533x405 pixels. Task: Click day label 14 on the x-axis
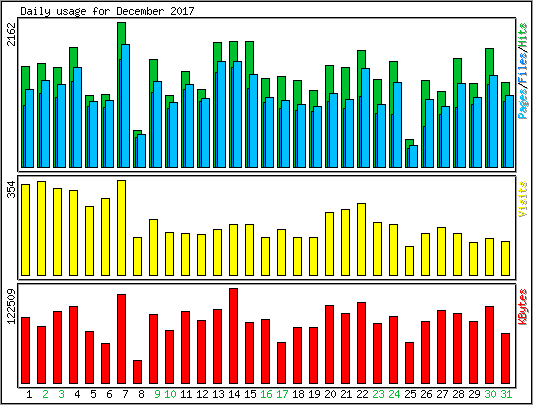pos(234,394)
